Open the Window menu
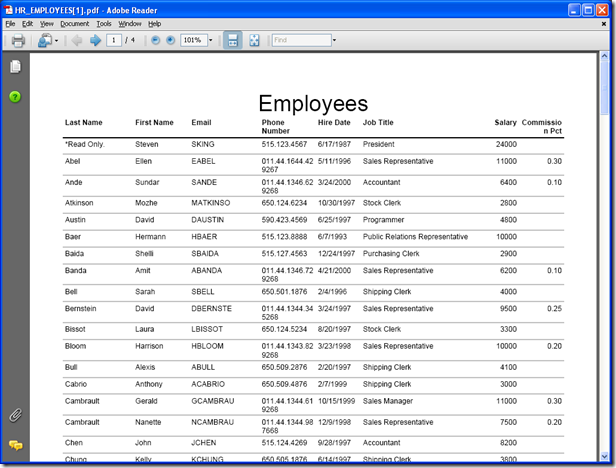This screenshot has width=616, height=468. 130,24
